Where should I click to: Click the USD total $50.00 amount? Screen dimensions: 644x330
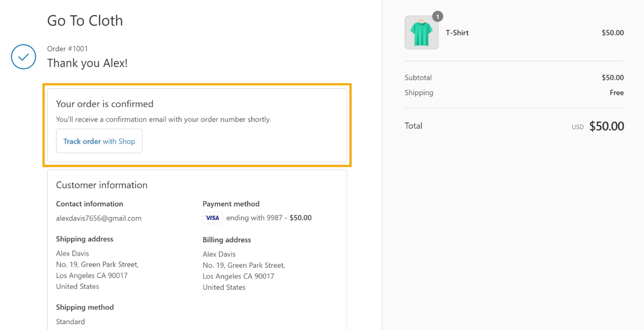pos(607,126)
